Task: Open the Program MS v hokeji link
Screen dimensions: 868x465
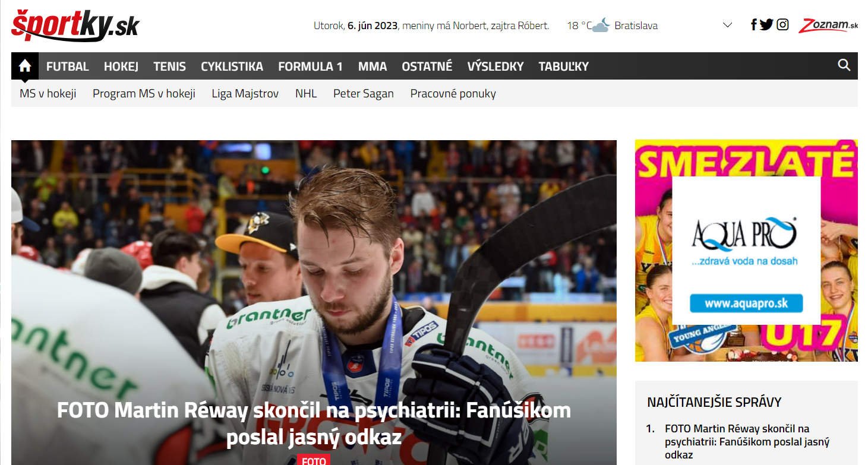Action: point(144,93)
